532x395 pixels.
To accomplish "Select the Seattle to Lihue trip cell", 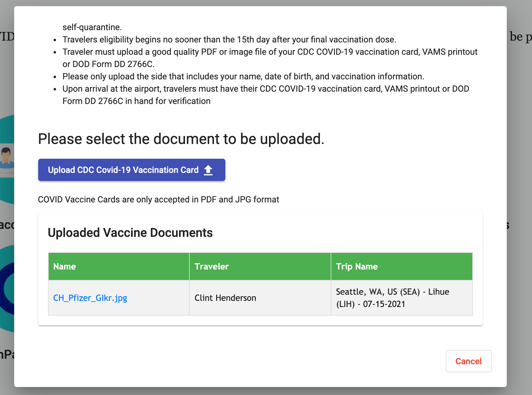I will tap(392, 298).
